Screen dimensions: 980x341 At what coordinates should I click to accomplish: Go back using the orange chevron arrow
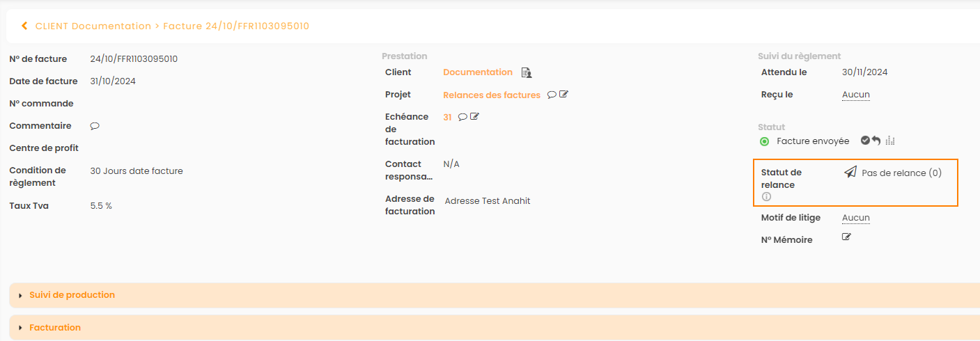pos(24,26)
